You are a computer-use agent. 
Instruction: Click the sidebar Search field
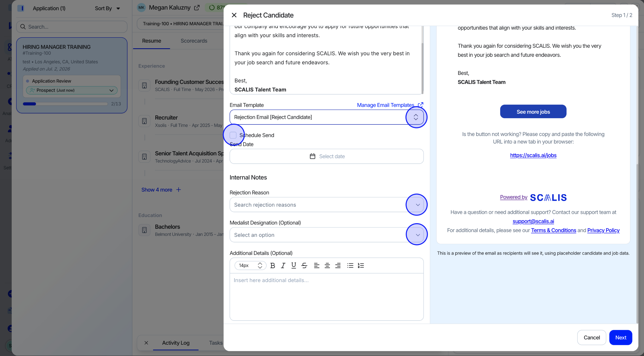point(72,27)
